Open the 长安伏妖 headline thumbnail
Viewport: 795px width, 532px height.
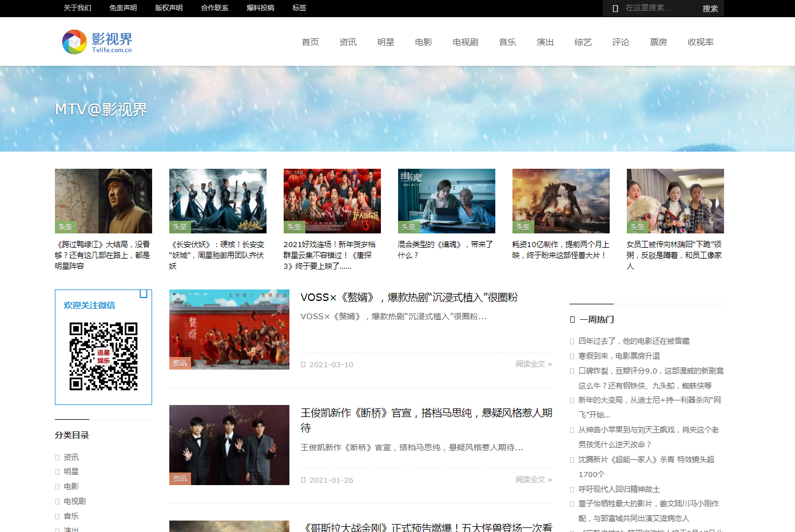(218, 201)
